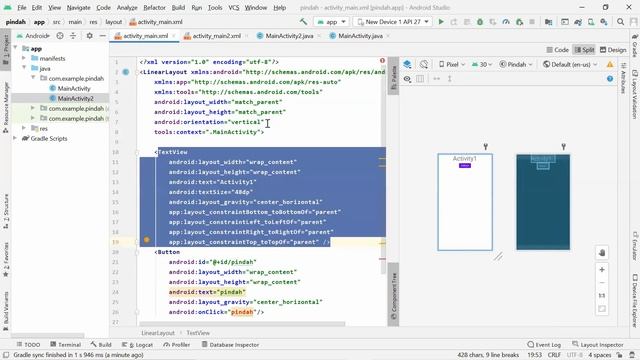640x360 pixels.
Task: Click the orientation rotate icon in preview
Action: coord(424,64)
